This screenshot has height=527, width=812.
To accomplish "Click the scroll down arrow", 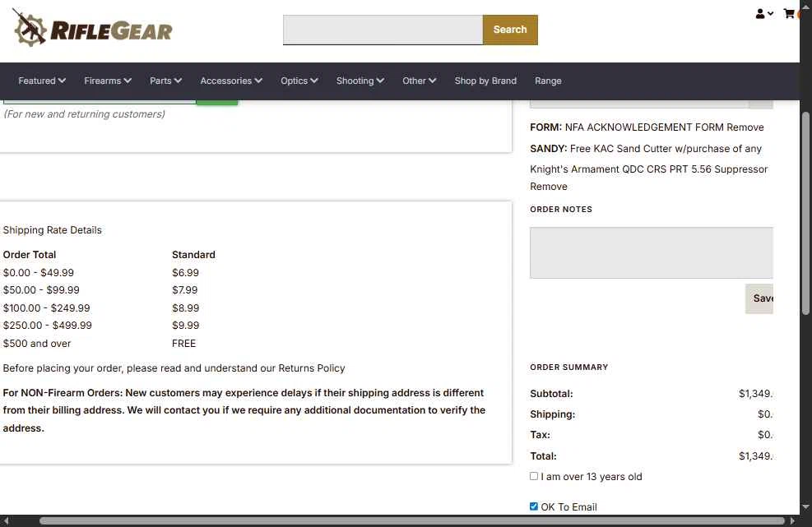I will (805, 506).
